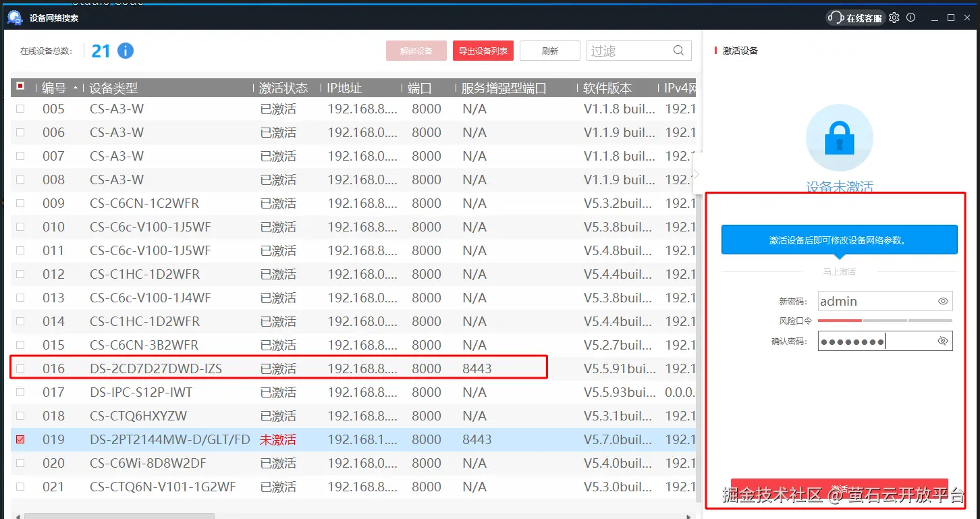Viewport: 980px width, 519px height.
Task: Select device CS-CTQ6HXYZW in row 018
Action: [x=138, y=416]
